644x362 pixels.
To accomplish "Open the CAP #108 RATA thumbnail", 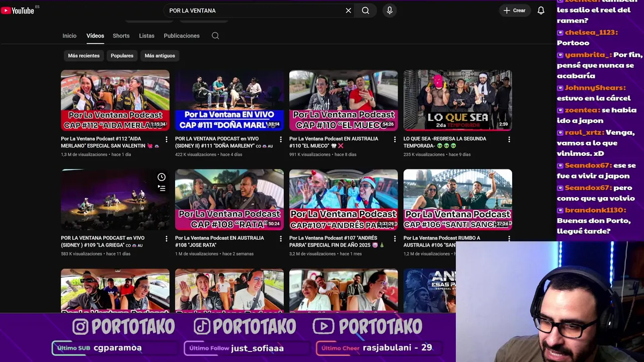I will click(x=229, y=200).
